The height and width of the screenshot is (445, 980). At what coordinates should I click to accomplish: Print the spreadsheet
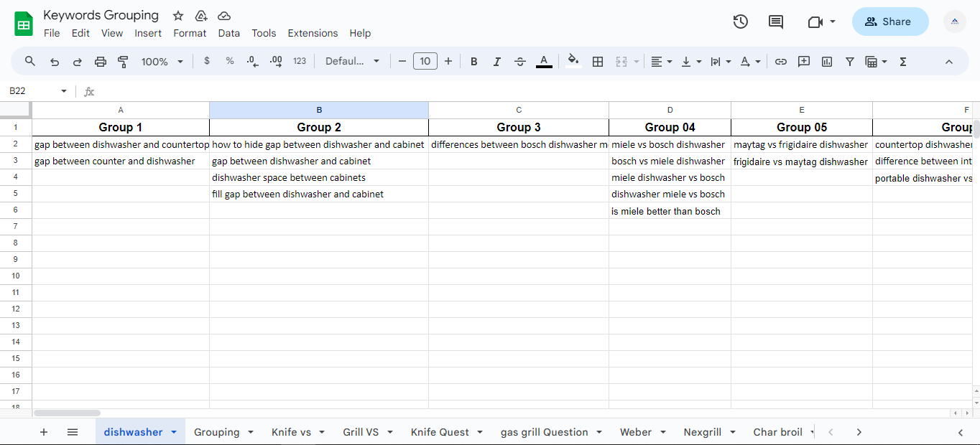(x=101, y=62)
